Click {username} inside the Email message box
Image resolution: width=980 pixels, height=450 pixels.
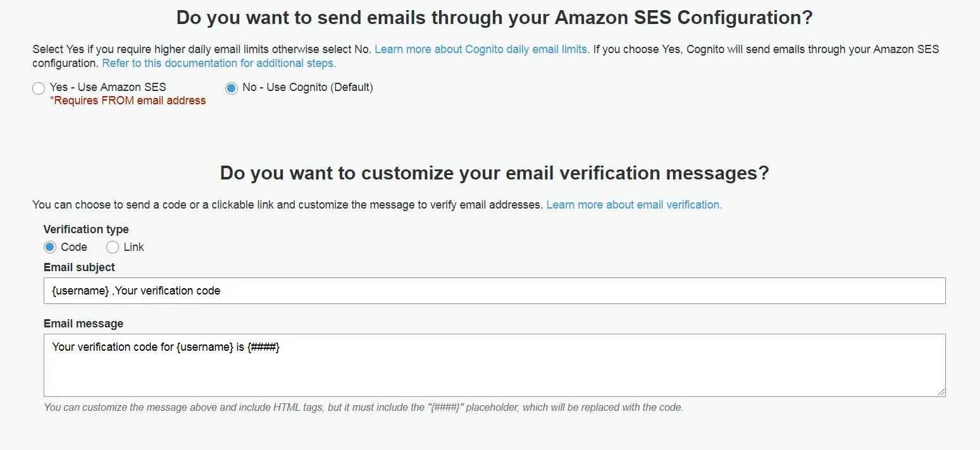205,347
